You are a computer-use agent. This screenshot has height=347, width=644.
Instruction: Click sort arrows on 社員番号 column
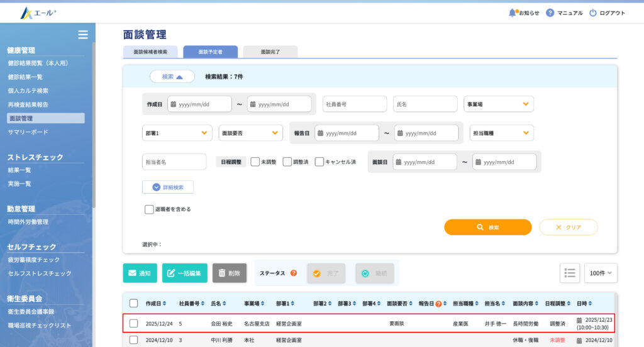click(203, 304)
